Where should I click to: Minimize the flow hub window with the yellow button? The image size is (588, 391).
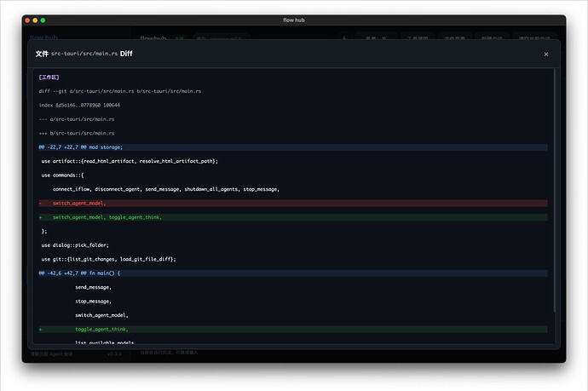(x=35, y=20)
